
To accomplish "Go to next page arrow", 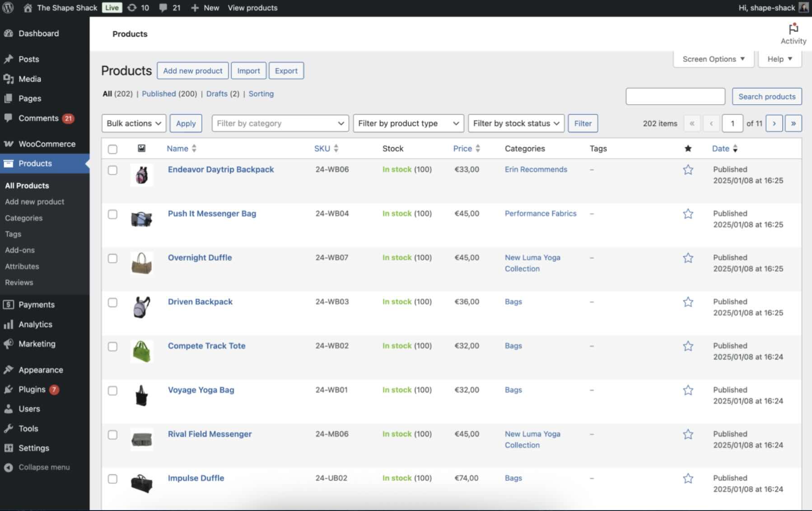I will (x=774, y=123).
